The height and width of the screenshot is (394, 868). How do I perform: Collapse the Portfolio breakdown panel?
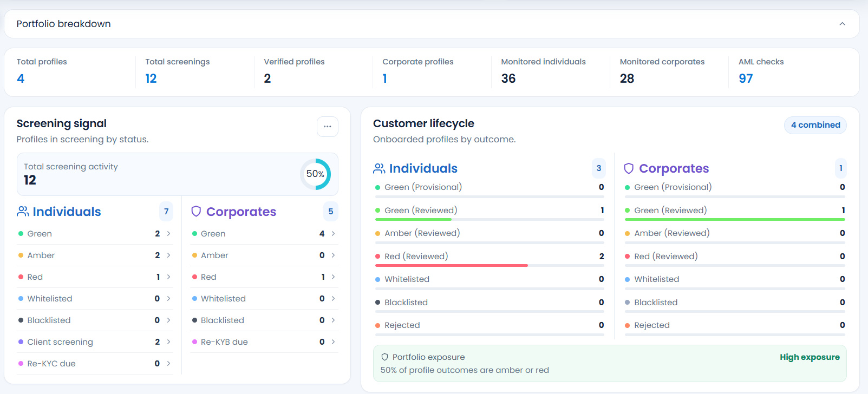(842, 24)
